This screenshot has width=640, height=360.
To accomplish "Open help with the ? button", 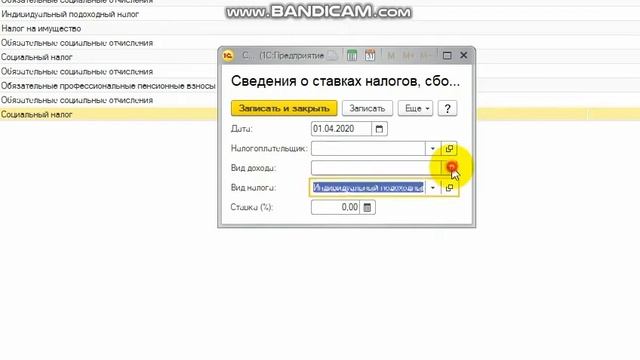I will coord(447,109).
